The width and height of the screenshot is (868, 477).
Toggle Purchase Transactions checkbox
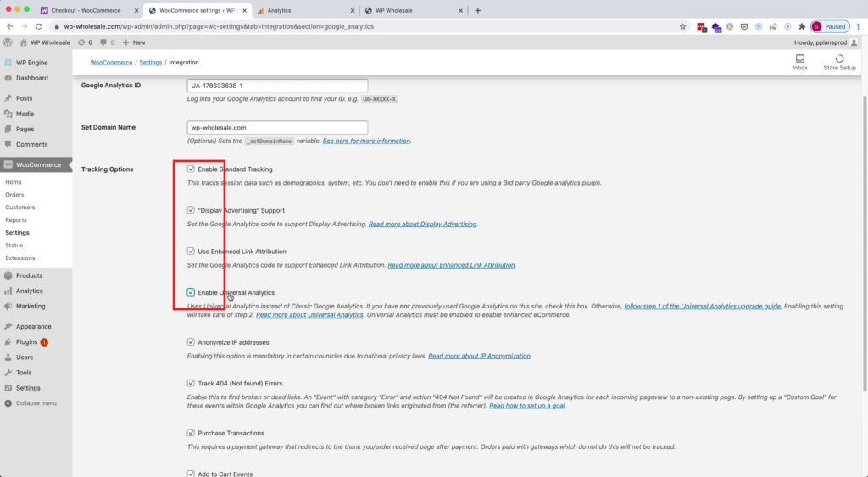coord(191,433)
